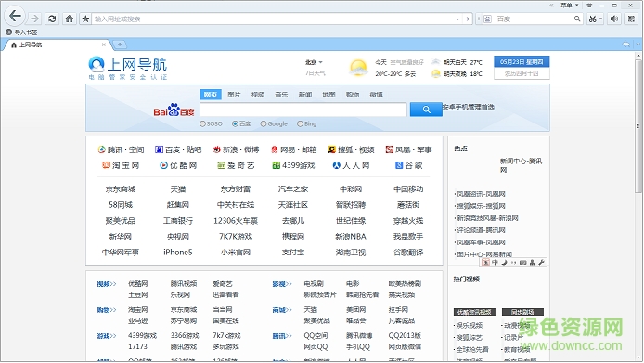The height and width of the screenshot is (363, 644).
Task: Open the 淘宝网 site link
Action: [x=121, y=165]
